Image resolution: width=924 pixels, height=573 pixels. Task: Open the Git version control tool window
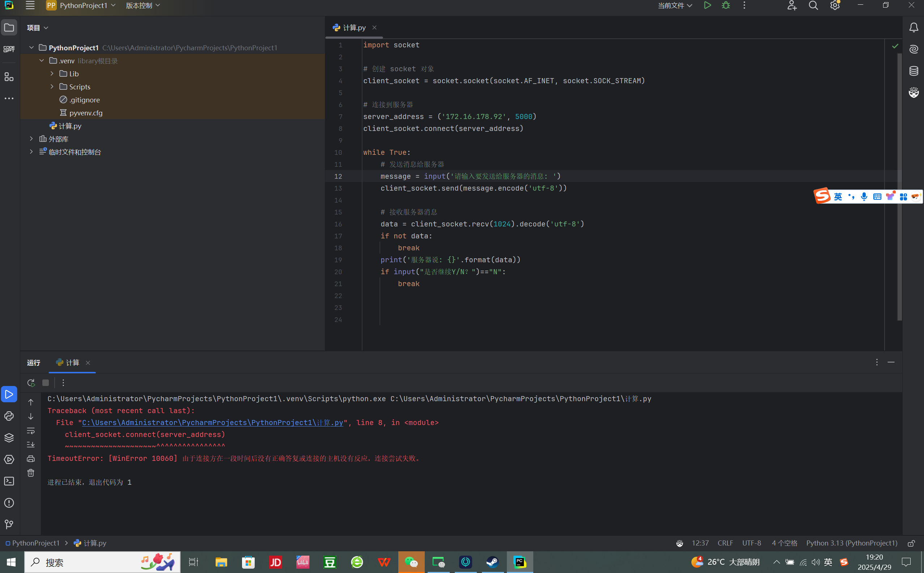click(x=9, y=525)
